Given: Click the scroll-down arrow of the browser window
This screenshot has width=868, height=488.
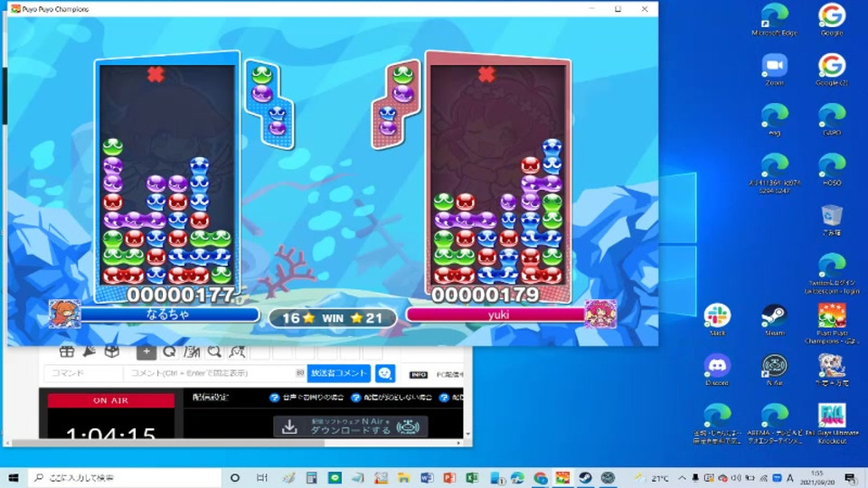Looking at the screenshot, I should [x=467, y=435].
